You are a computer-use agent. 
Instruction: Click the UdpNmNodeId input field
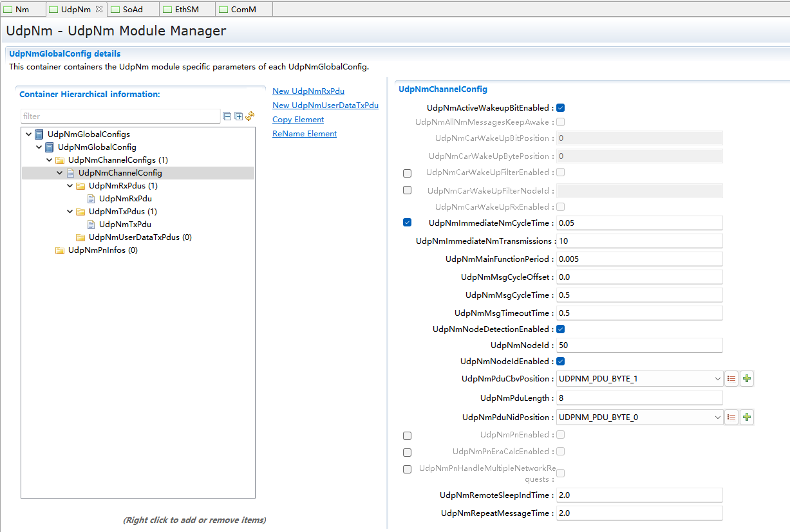pyautogui.click(x=639, y=345)
